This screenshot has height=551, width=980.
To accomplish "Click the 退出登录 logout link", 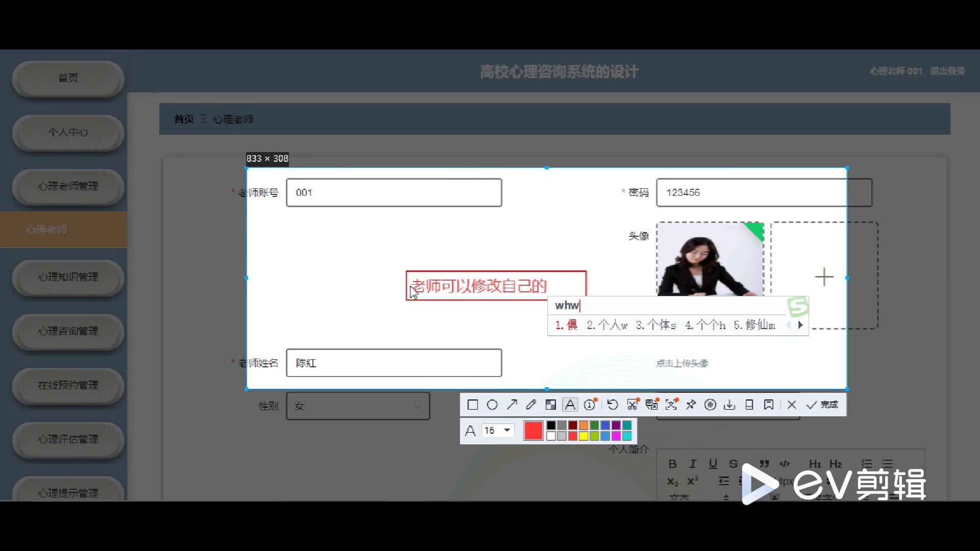I will tap(947, 71).
